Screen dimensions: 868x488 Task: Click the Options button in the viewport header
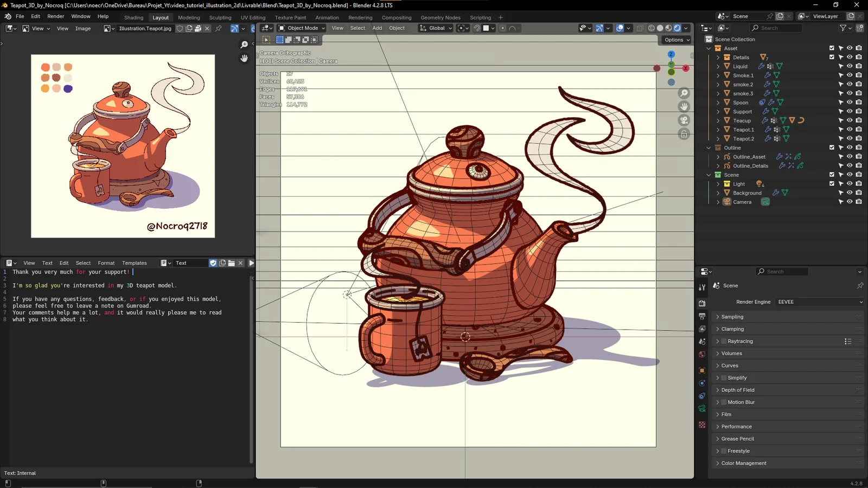676,40
